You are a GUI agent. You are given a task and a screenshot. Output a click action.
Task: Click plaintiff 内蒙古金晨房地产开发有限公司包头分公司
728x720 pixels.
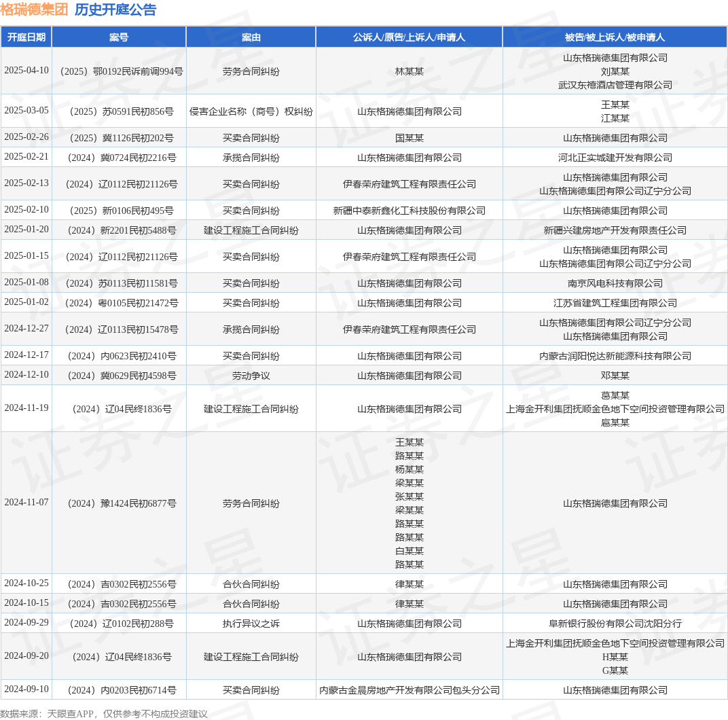tap(409, 690)
